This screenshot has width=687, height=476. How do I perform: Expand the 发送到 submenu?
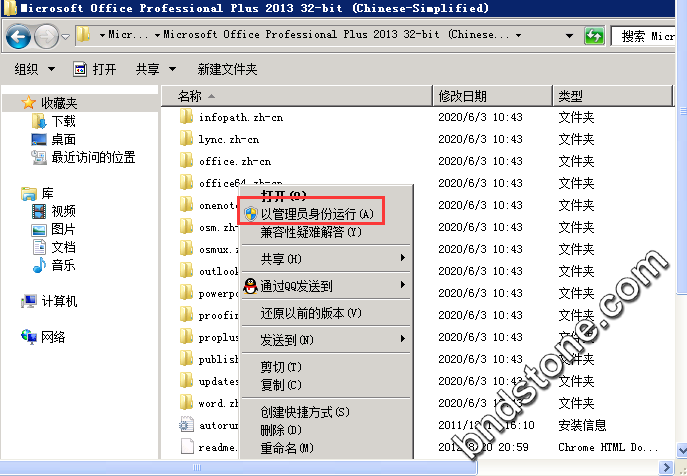(x=330, y=340)
